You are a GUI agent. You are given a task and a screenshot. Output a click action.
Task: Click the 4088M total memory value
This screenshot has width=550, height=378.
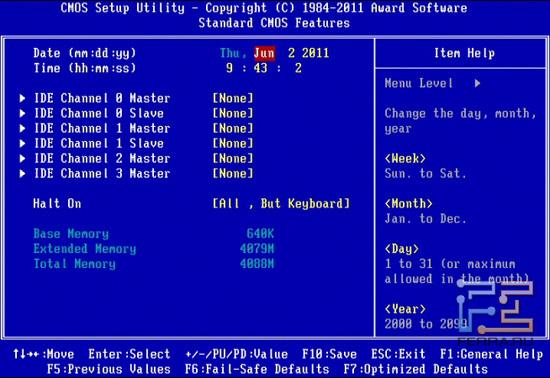(257, 264)
